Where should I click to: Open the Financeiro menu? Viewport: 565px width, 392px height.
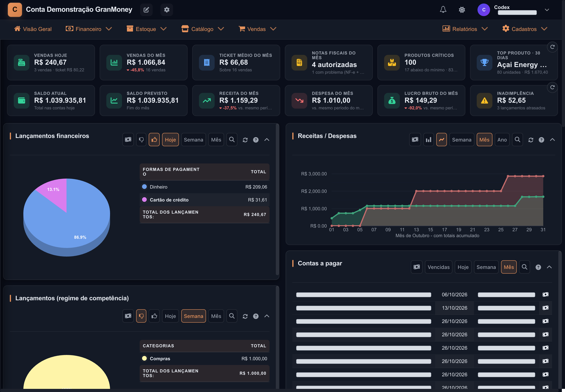tap(89, 29)
